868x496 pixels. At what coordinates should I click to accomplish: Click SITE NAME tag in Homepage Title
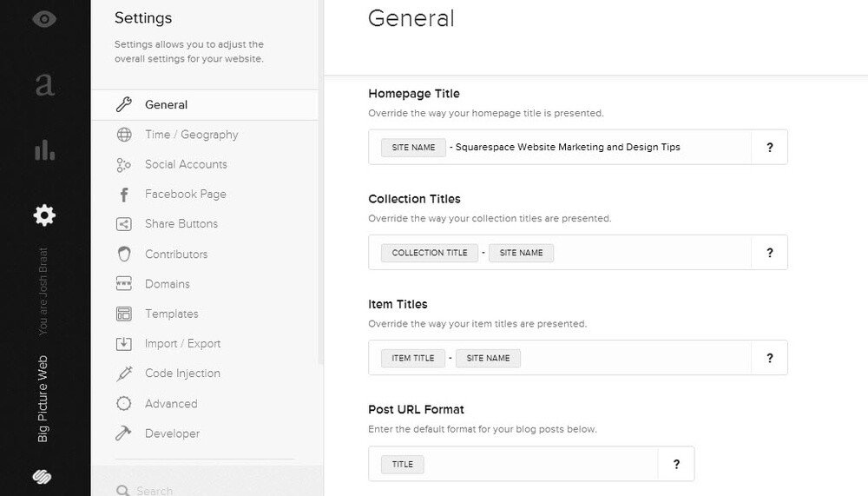pos(413,148)
